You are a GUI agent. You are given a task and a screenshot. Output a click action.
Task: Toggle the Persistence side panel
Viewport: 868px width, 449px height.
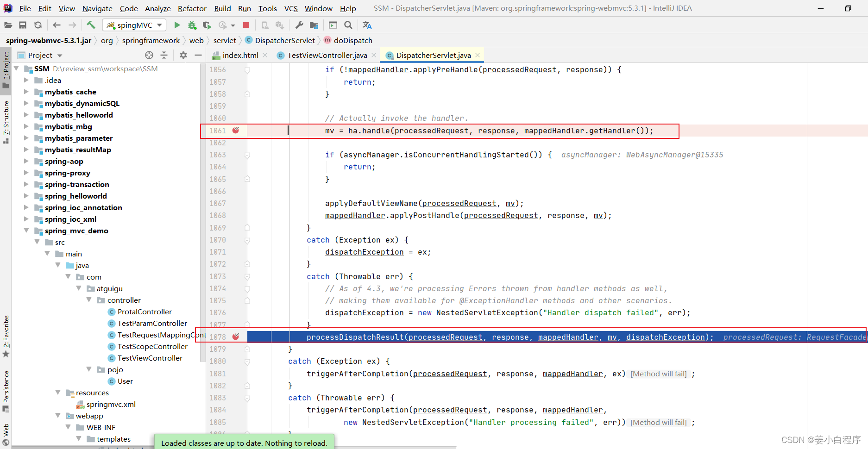pyautogui.click(x=6, y=391)
